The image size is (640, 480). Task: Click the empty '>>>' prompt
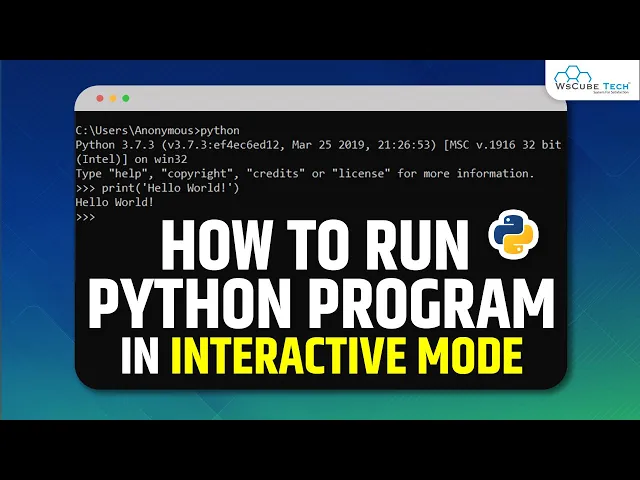point(85,217)
